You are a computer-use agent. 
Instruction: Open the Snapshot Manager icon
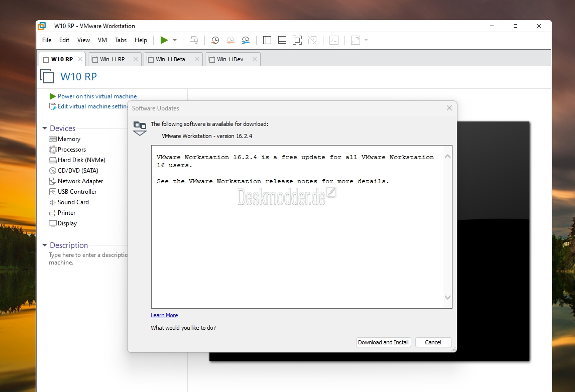click(246, 40)
